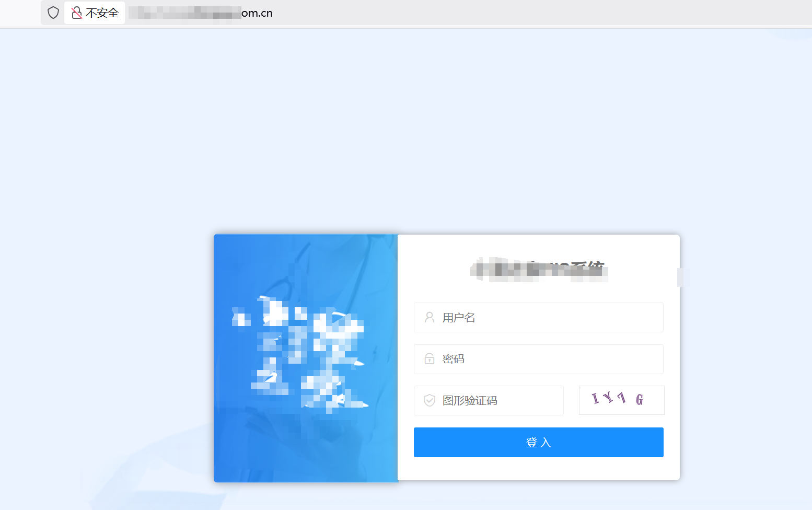Click the browser tracking protection shield icon
812x510 pixels.
(53, 12)
